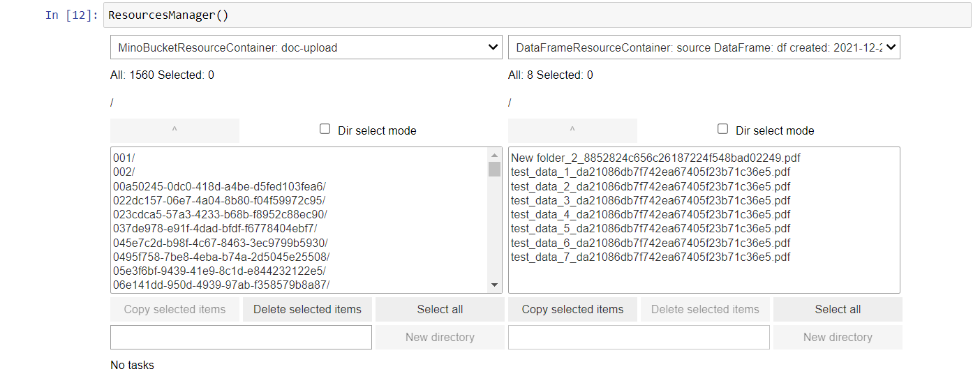Click the All: 8 Selected: 0 label

(x=551, y=75)
